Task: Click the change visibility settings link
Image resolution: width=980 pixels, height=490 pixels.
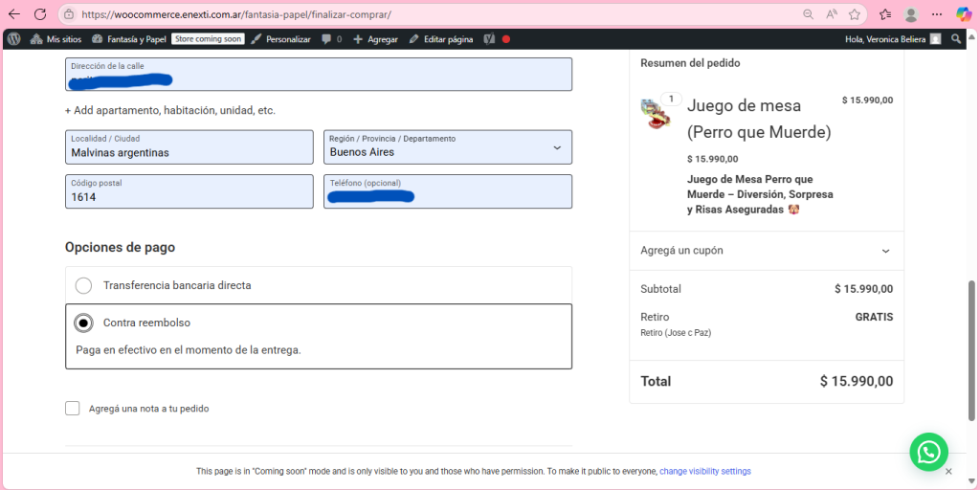Action: 704,472
